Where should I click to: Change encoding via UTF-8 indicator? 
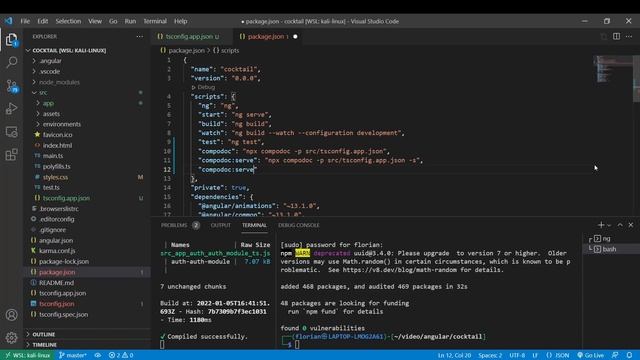tap(517, 355)
